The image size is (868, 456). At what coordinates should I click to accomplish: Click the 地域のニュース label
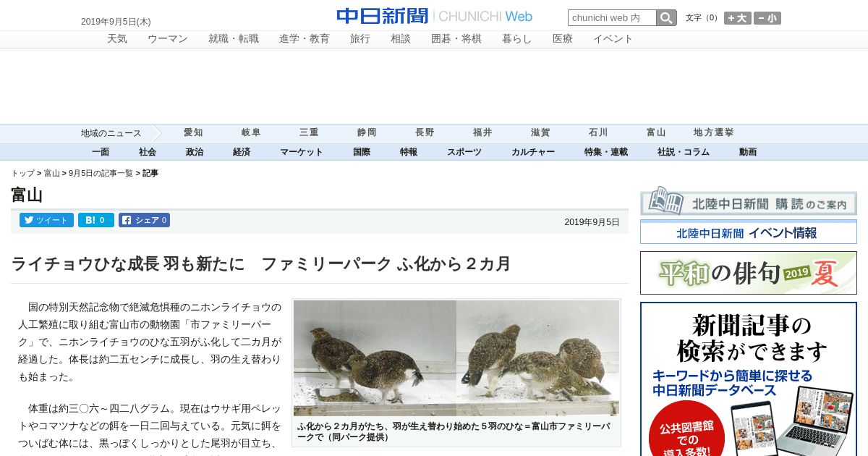point(111,133)
